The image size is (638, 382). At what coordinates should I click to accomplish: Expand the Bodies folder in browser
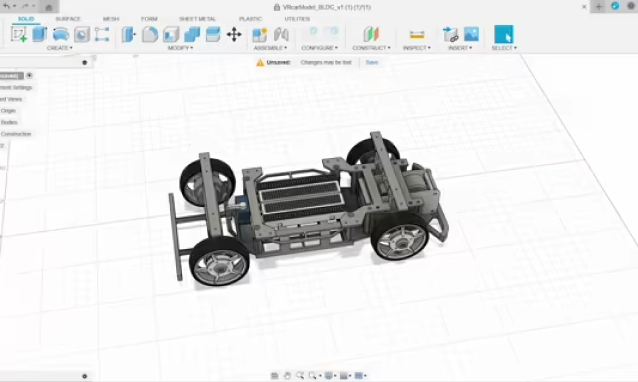pos(9,122)
